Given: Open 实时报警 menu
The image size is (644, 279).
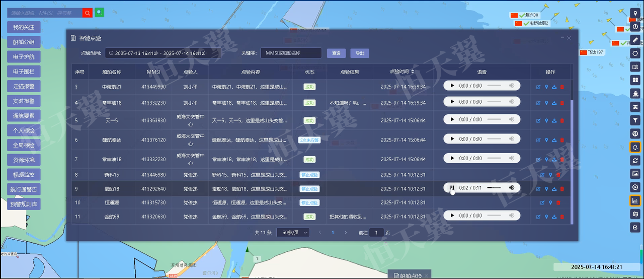Looking at the screenshot, I should pos(24,101).
